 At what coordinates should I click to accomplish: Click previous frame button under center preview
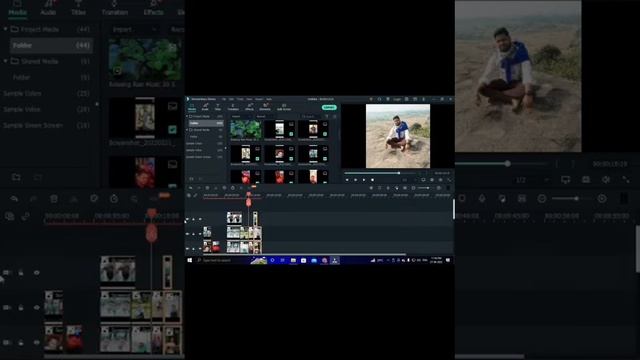(x=356, y=180)
